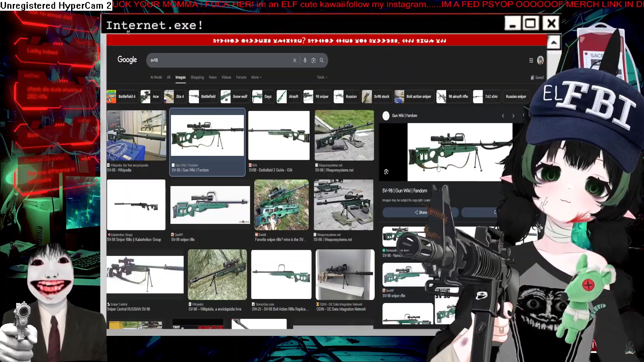Go to next image in preview panel
This screenshot has height=362, width=644.
[513, 116]
